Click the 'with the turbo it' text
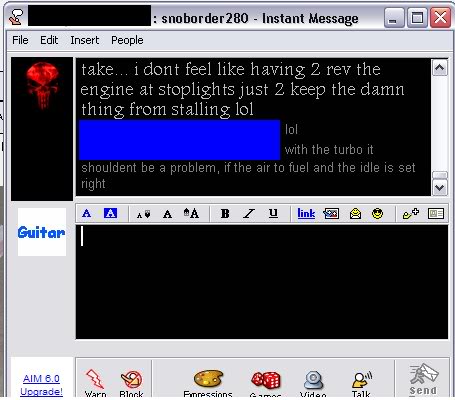 point(329,149)
